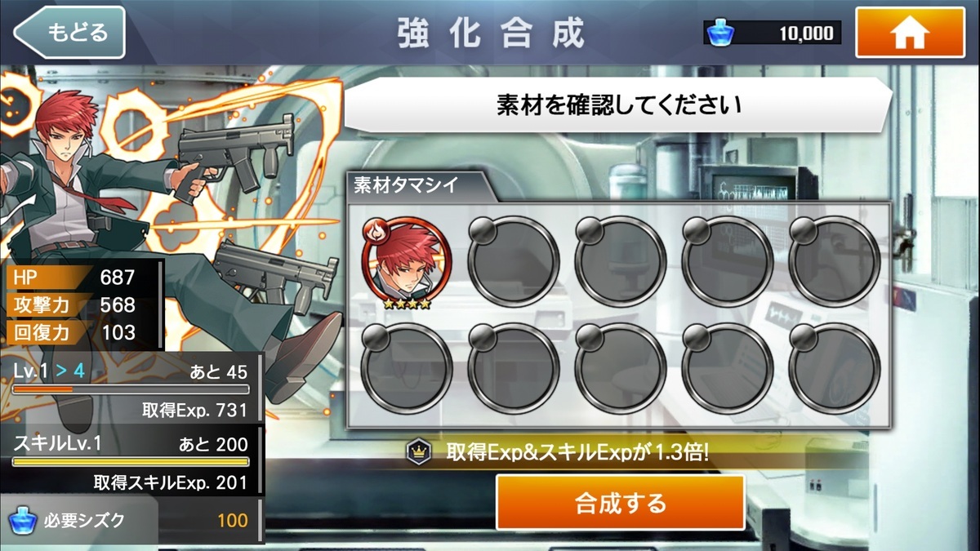Open the second empty material slot in top row

coord(514,261)
